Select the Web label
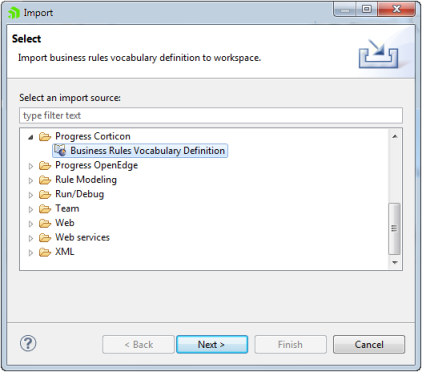This screenshot has height=372, width=422. [x=65, y=223]
